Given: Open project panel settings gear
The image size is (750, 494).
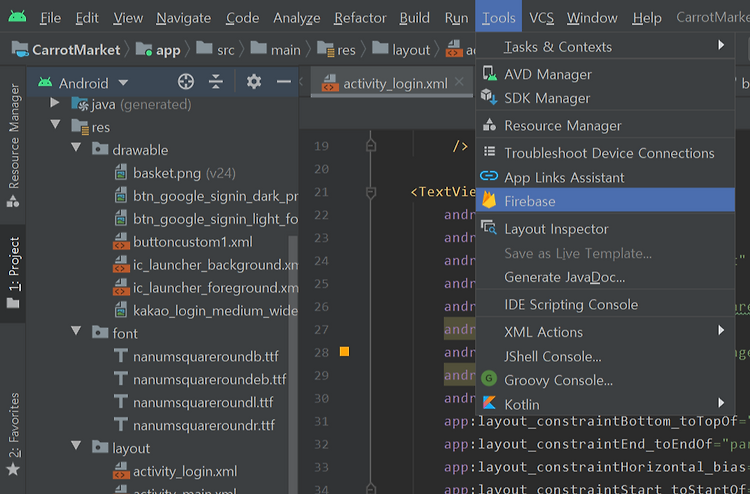Looking at the screenshot, I should click(254, 82).
